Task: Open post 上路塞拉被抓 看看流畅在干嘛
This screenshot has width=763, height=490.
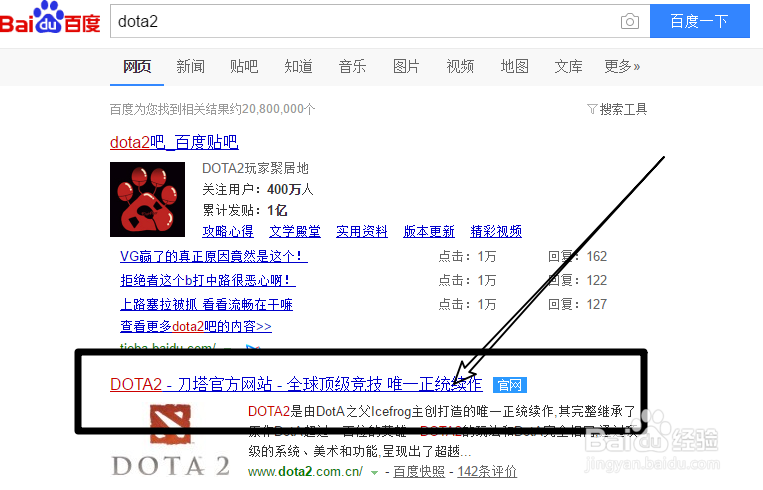Action: [x=206, y=304]
